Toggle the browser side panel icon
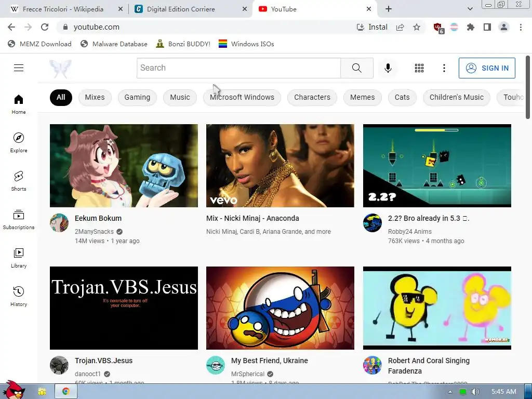 [x=487, y=27]
